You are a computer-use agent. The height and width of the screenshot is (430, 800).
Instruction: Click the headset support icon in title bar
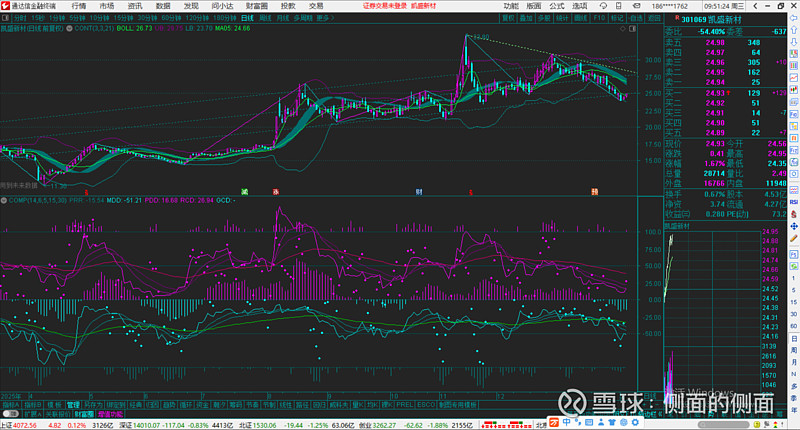603,6
